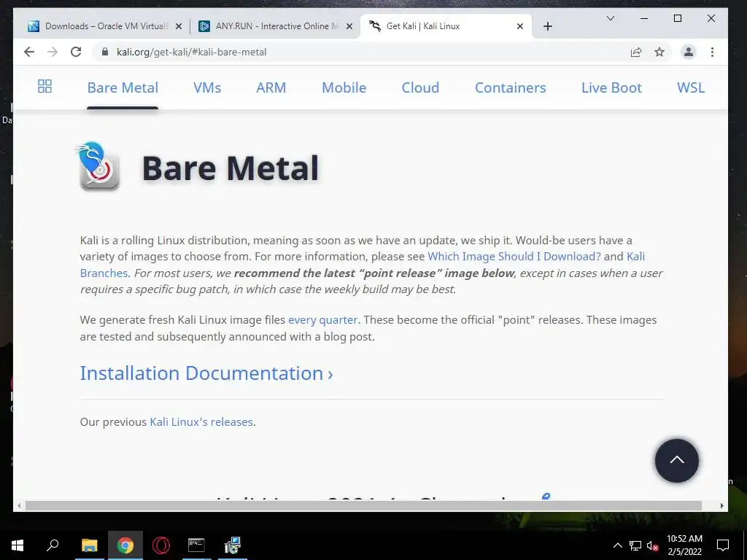Click the scrollbar left arrow
Image resolution: width=747 pixels, height=560 pixels.
[x=19, y=506]
